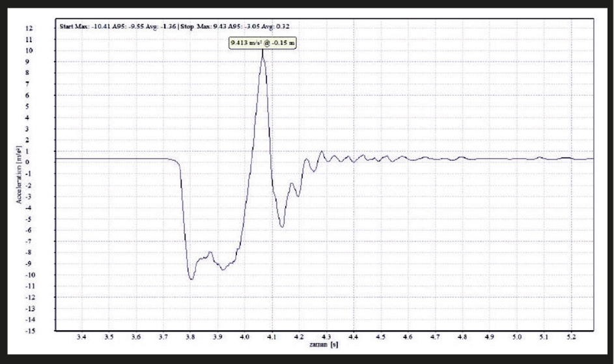Click the -10 tick on acceleration axis

[x=30, y=275]
